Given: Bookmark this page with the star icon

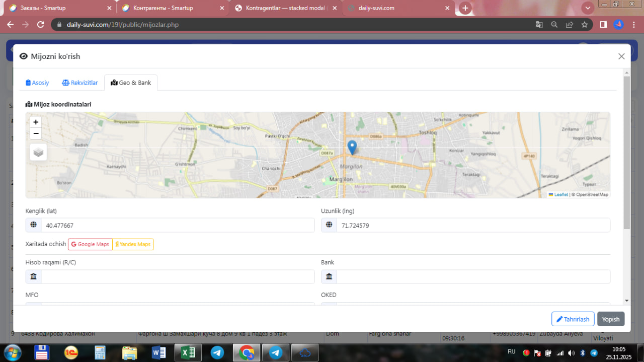Looking at the screenshot, I should pyautogui.click(x=584, y=24).
